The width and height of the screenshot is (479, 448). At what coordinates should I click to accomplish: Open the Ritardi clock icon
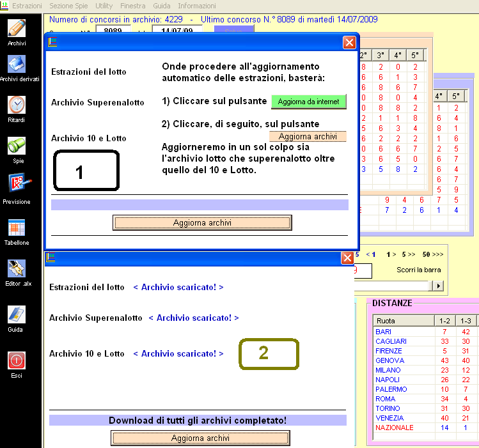pos(17,105)
